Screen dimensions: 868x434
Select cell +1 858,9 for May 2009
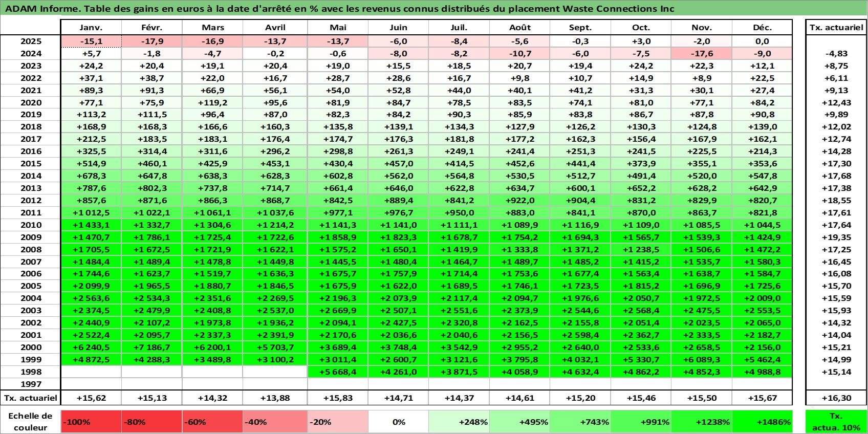[338, 237]
